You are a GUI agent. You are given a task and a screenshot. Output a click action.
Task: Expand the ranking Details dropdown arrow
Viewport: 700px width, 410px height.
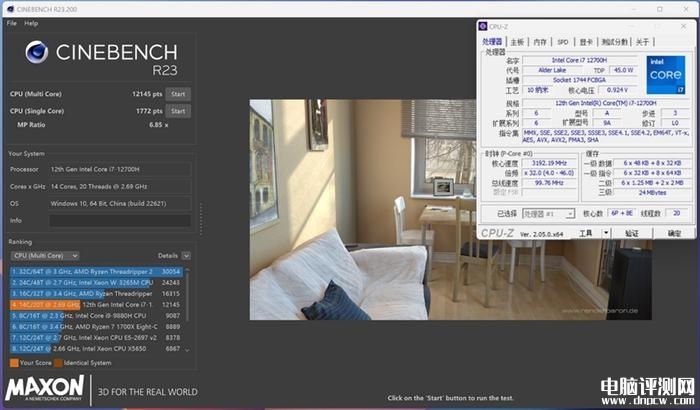187,256
